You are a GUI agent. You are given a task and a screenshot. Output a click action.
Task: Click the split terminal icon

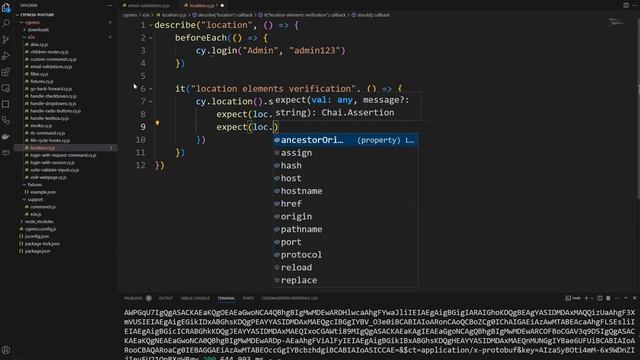[600, 298]
